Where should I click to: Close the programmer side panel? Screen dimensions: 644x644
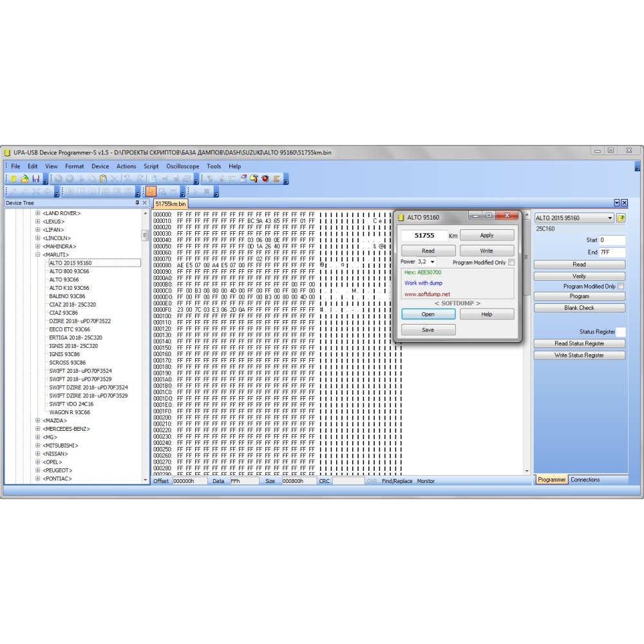(x=624, y=203)
